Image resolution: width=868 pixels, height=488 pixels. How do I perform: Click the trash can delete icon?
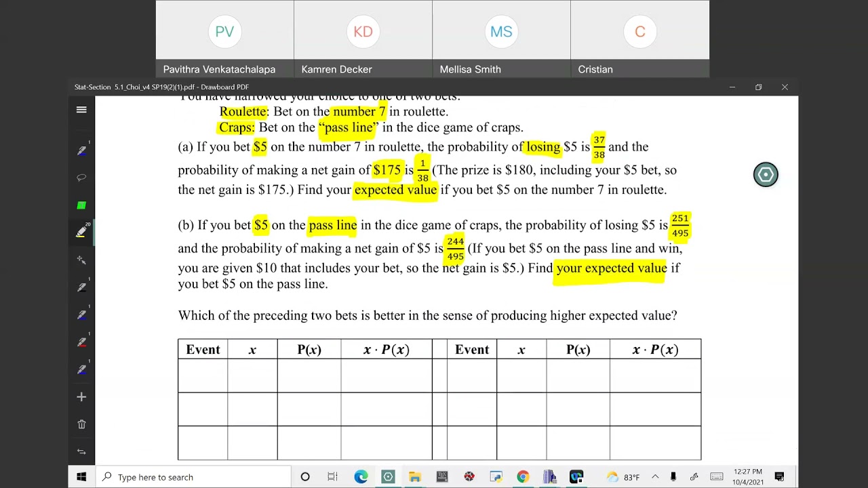(x=81, y=424)
